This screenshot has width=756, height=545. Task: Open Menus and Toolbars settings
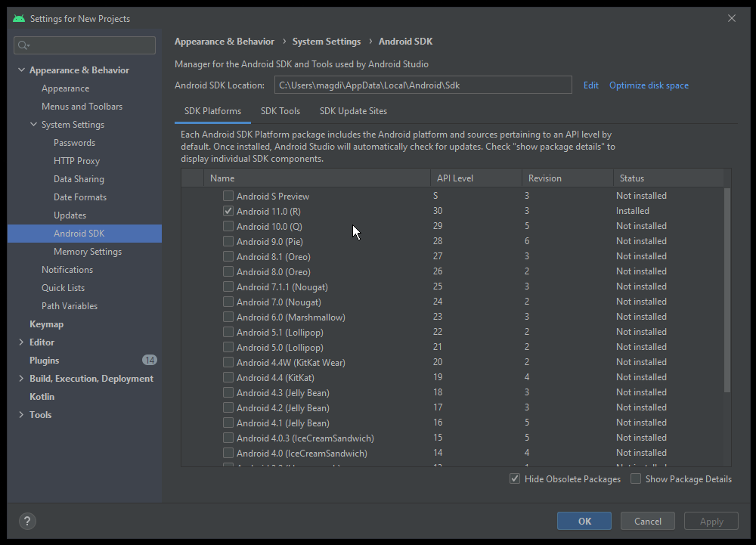tap(82, 107)
